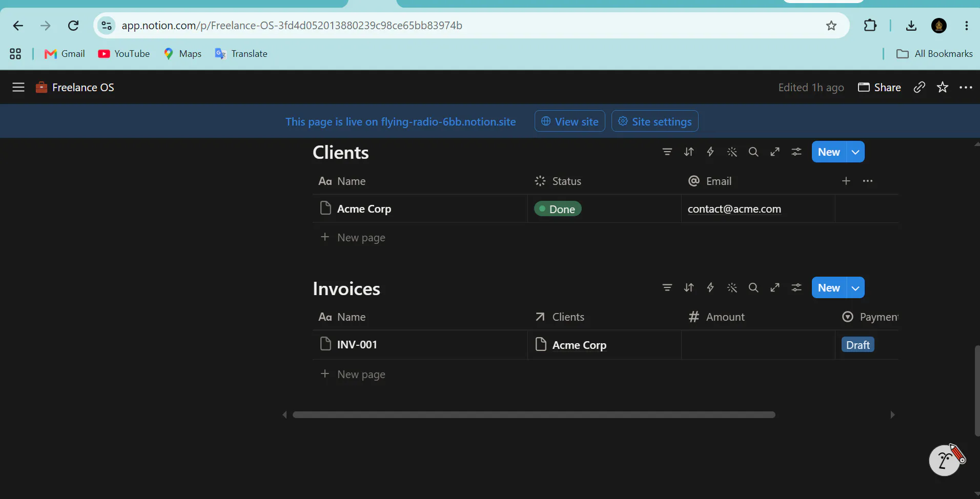Add New page row under INV-001
This screenshot has width=980, height=499.
(353, 374)
